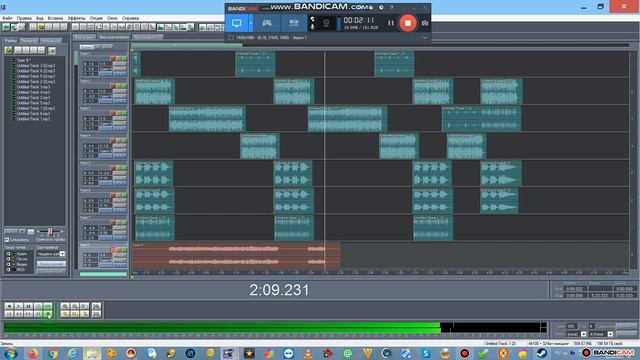Toggle showing MIDI files in list
Image resolution: width=640 pixels, height=360 pixels.
[8, 269]
